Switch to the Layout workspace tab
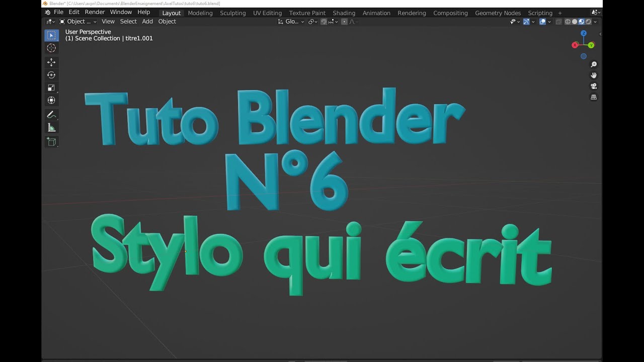The width and height of the screenshot is (644, 362). click(172, 13)
